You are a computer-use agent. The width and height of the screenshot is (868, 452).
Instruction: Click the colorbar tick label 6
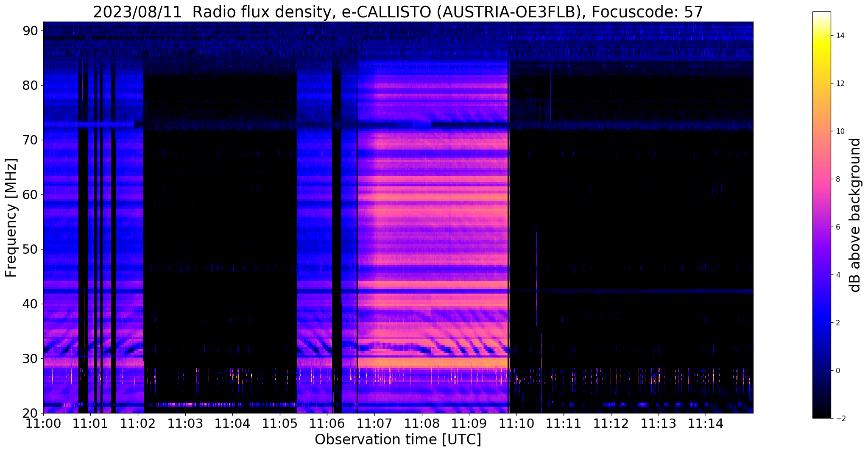pos(837,227)
